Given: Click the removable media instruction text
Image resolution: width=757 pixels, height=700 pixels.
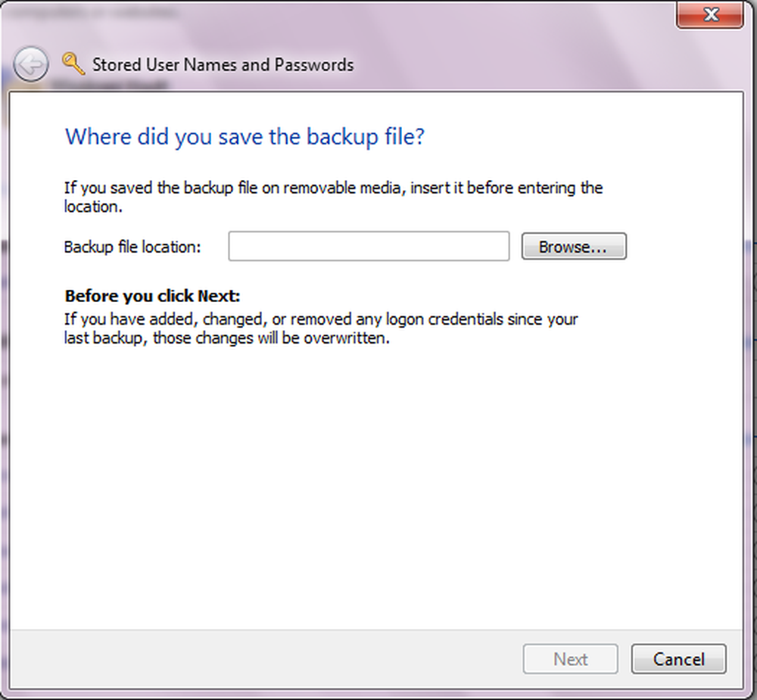Looking at the screenshot, I should 333,196.
